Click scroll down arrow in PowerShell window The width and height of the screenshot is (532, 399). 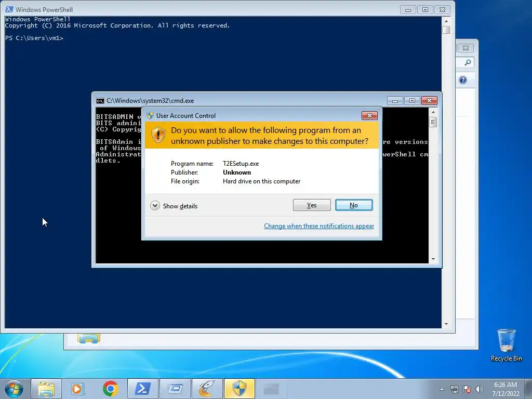coord(446,324)
